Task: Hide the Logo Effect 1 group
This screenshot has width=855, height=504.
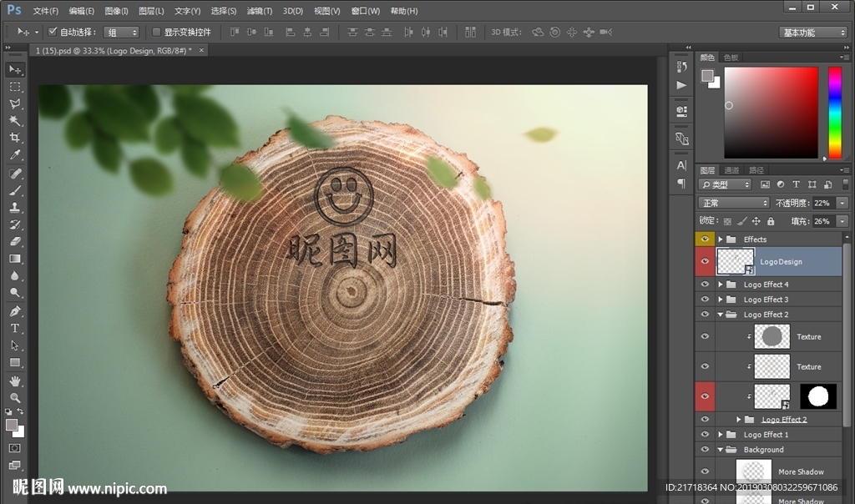Action: [x=705, y=434]
